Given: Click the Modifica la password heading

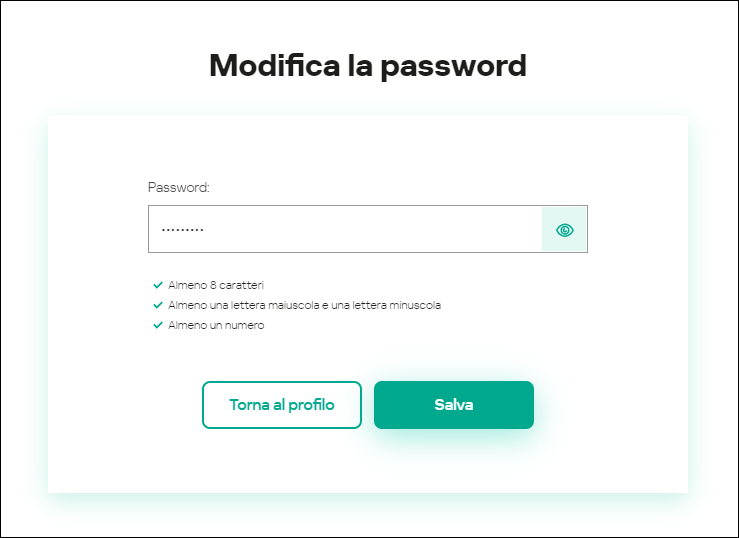Looking at the screenshot, I should click(368, 66).
